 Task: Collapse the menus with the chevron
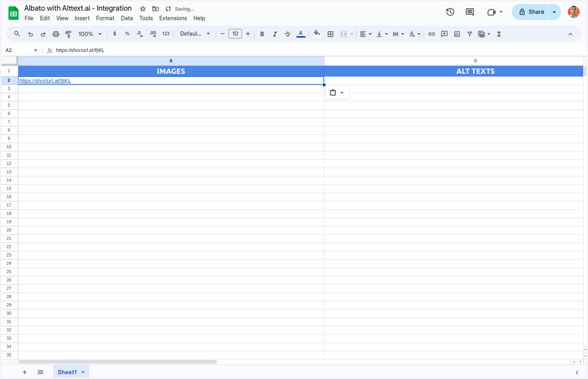570,34
